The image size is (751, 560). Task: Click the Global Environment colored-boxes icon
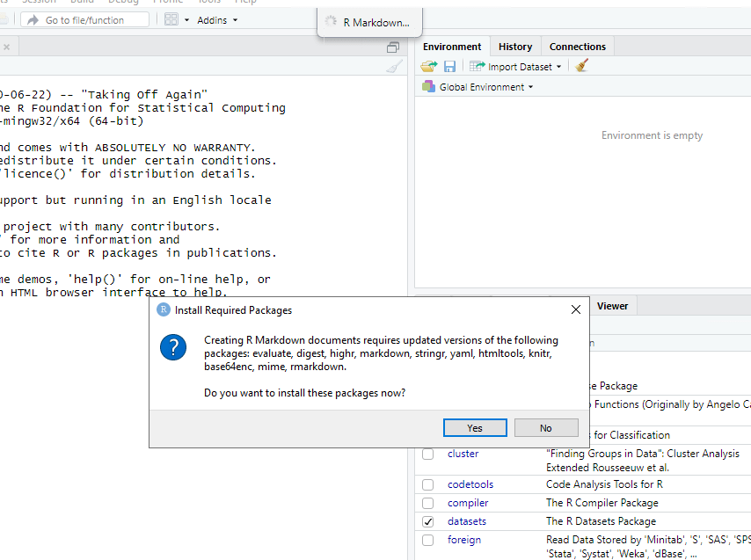pos(428,86)
